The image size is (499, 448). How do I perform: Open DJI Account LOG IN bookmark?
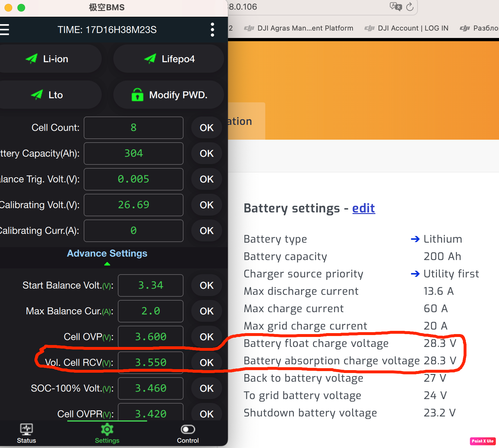pos(406,28)
